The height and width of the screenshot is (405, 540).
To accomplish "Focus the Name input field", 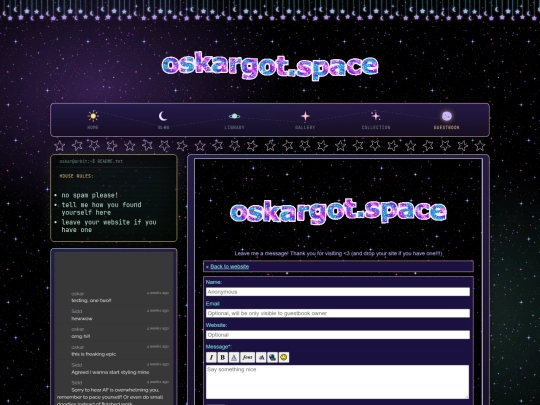I will [338, 292].
